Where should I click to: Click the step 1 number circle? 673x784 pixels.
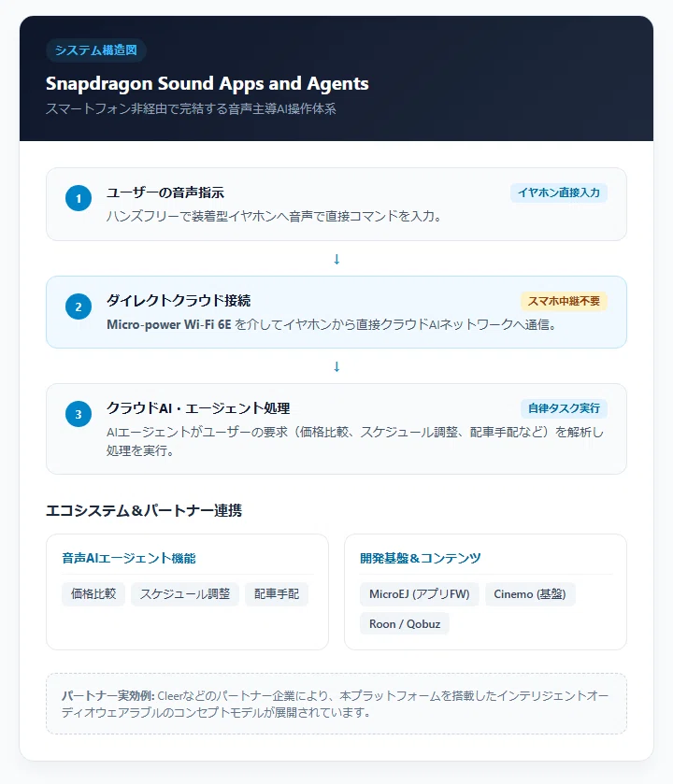tap(79, 198)
